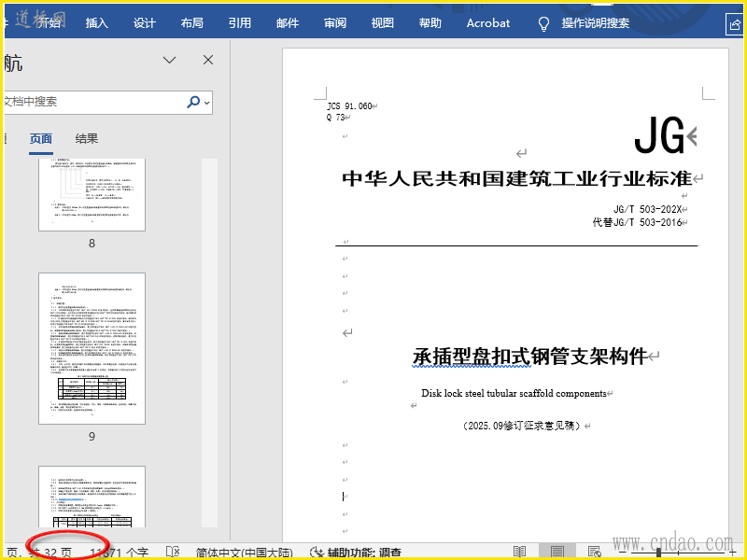Viewport: 747px width, 560px height.
Task: Click text Disk lock steel tubular scaffold components
Action: point(514,393)
